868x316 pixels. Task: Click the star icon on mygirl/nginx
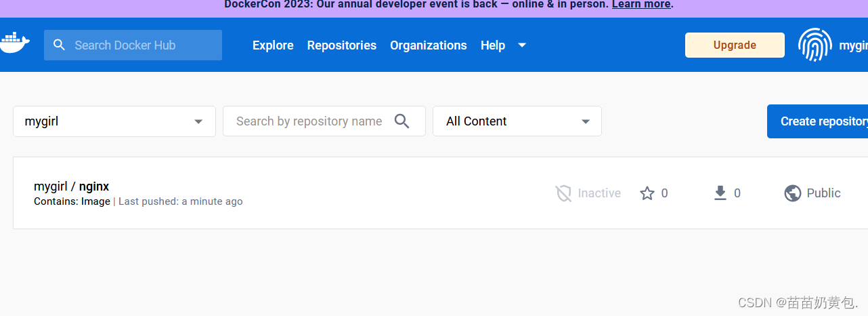pos(647,193)
